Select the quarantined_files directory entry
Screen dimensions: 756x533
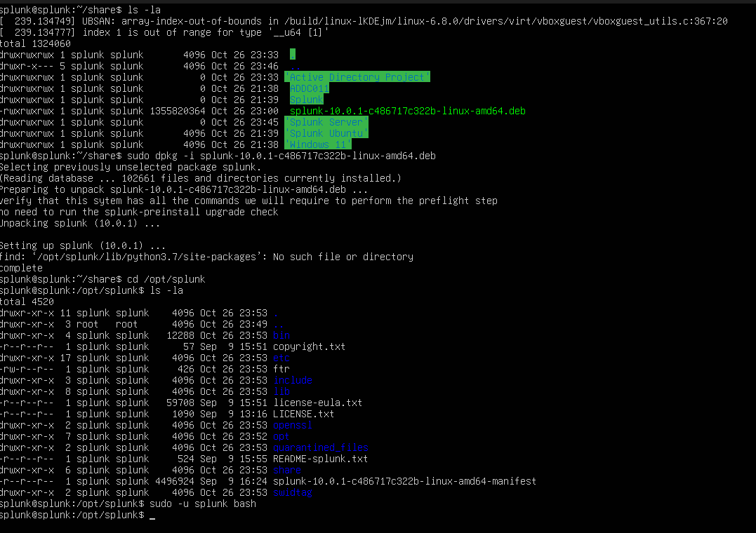click(321, 447)
